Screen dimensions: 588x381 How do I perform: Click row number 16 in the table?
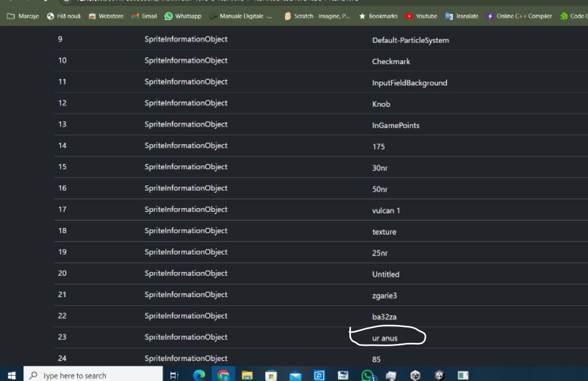tap(62, 188)
